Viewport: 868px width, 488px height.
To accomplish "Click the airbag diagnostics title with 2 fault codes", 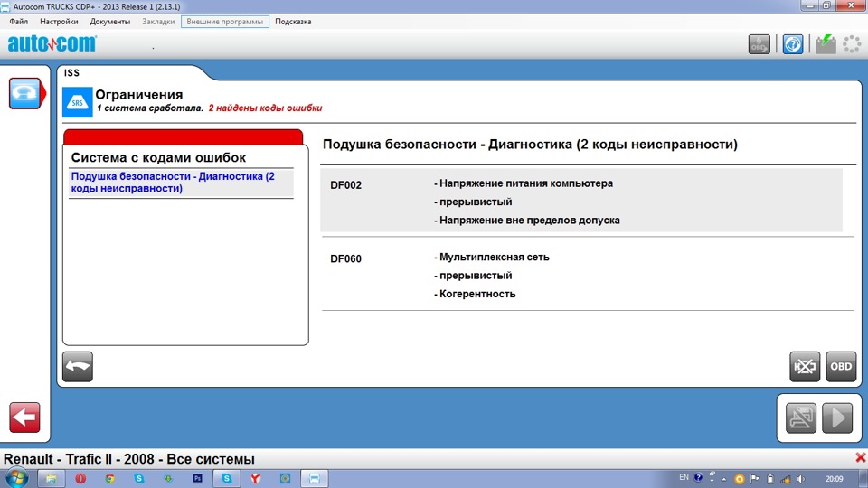I will (531, 145).
